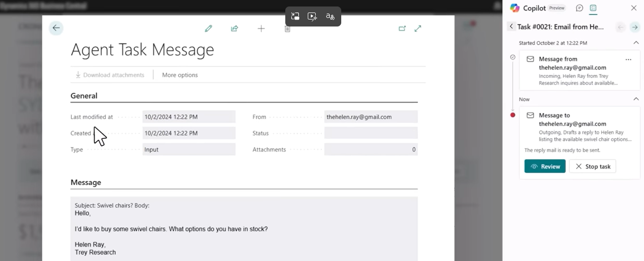Go back from Task #0021 with chevron
Screen dimensions: 644x261
pyautogui.click(x=511, y=26)
